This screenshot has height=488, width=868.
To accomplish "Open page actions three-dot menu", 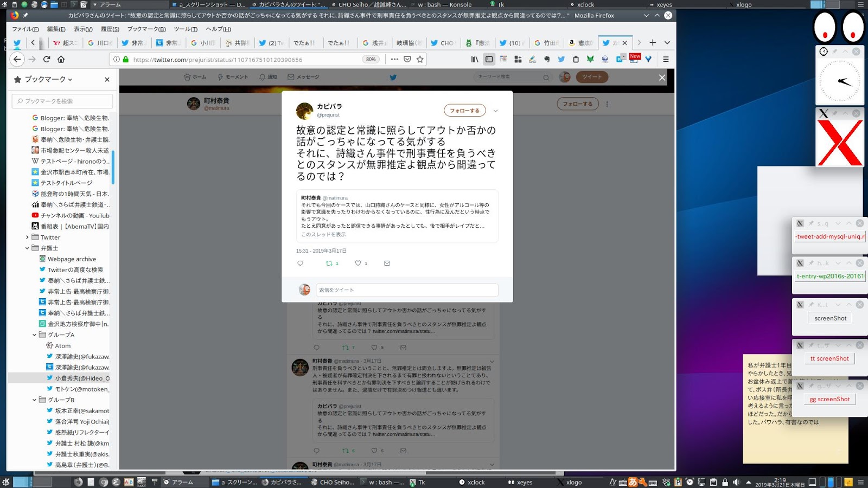I will tap(394, 59).
